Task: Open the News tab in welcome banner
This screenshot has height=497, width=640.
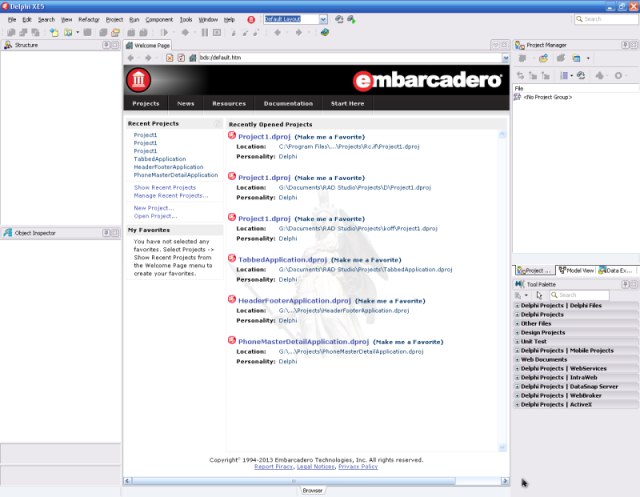Action: (x=186, y=104)
